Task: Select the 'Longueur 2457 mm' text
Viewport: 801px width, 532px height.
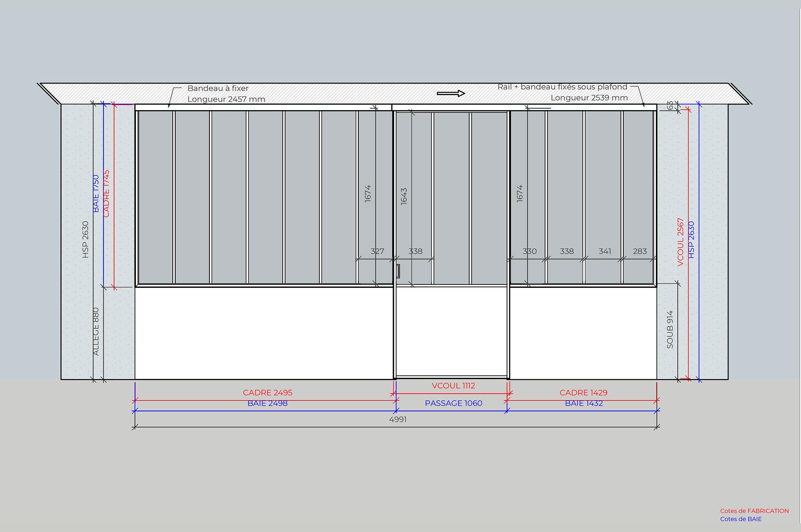Action: pos(226,99)
